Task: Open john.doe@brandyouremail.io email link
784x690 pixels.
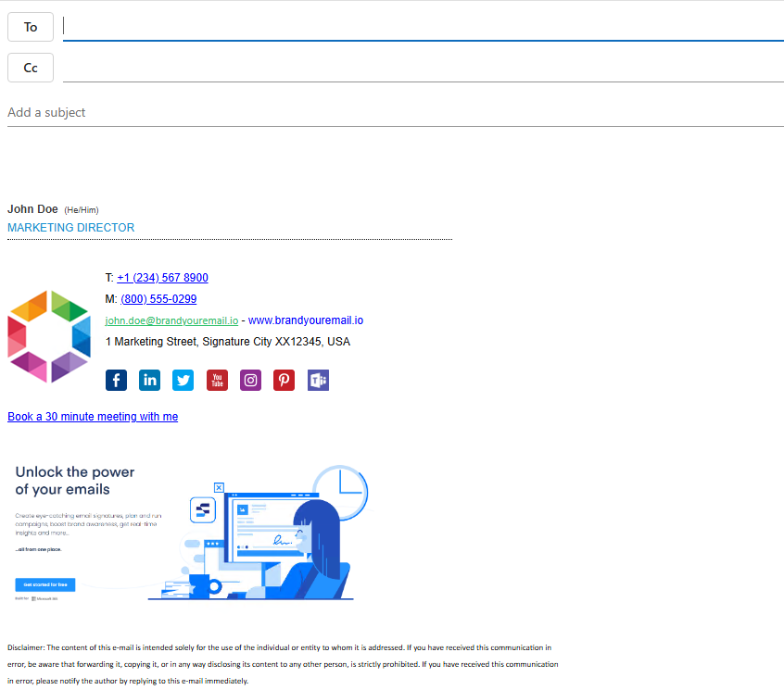Action: (x=171, y=320)
